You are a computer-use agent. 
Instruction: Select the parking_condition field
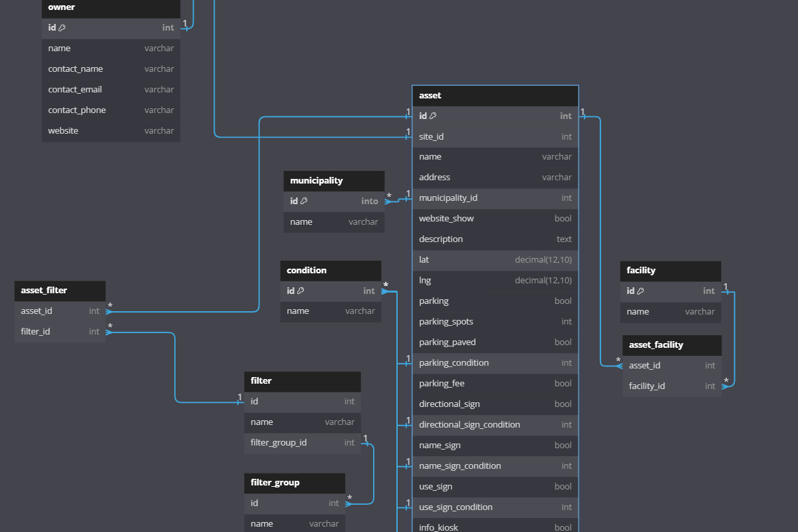click(x=495, y=364)
